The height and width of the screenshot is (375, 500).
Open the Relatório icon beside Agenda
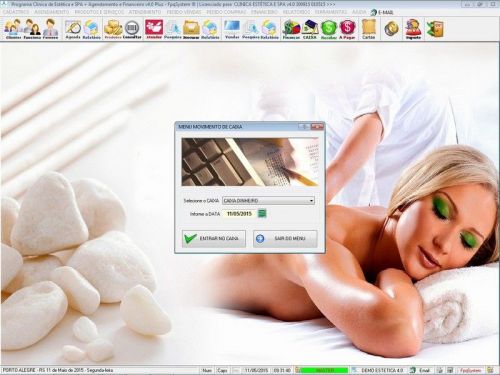(91, 29)
